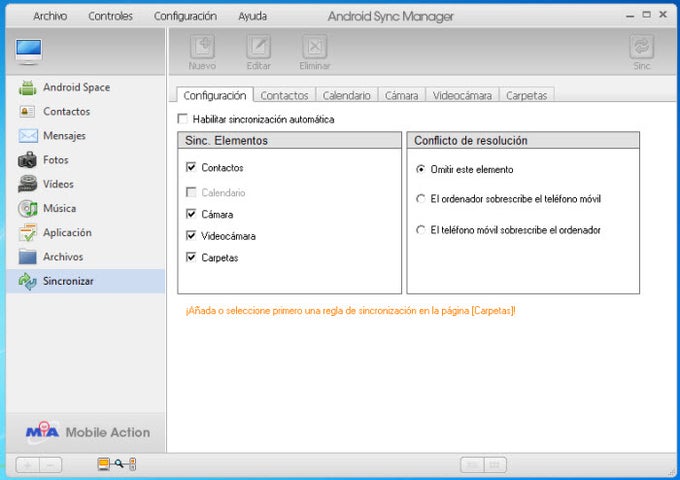680x480 pixels.
Task: Switch to the Cámara tab
Action: pos(402,95)
